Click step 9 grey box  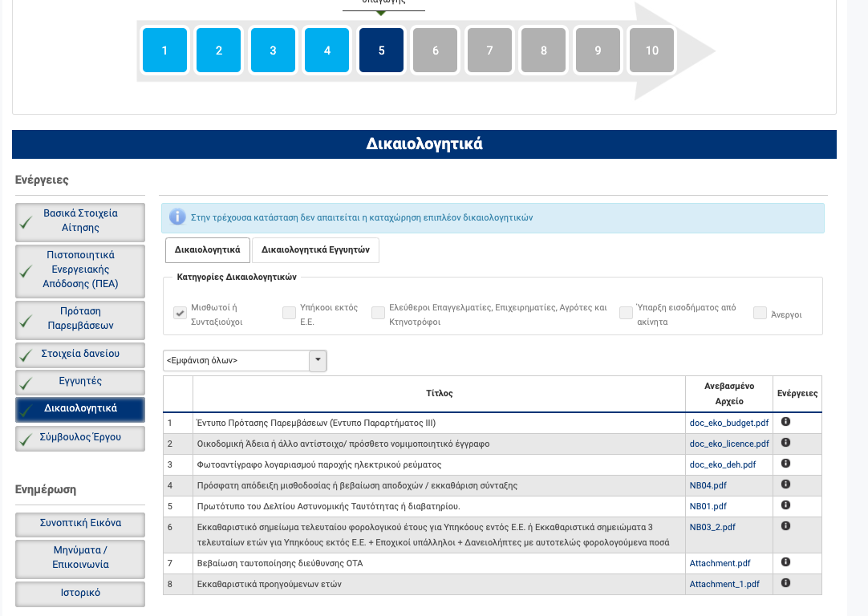(598, 51)
